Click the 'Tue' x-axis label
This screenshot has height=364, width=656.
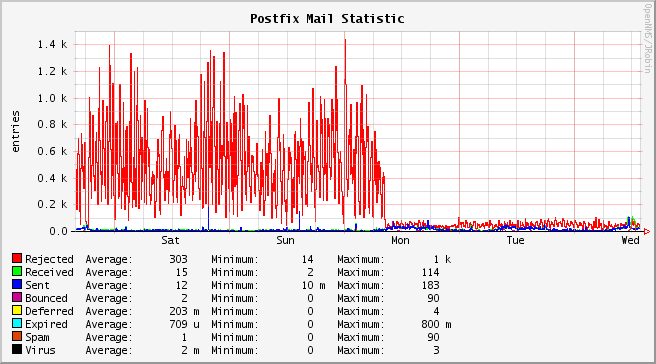515,241
